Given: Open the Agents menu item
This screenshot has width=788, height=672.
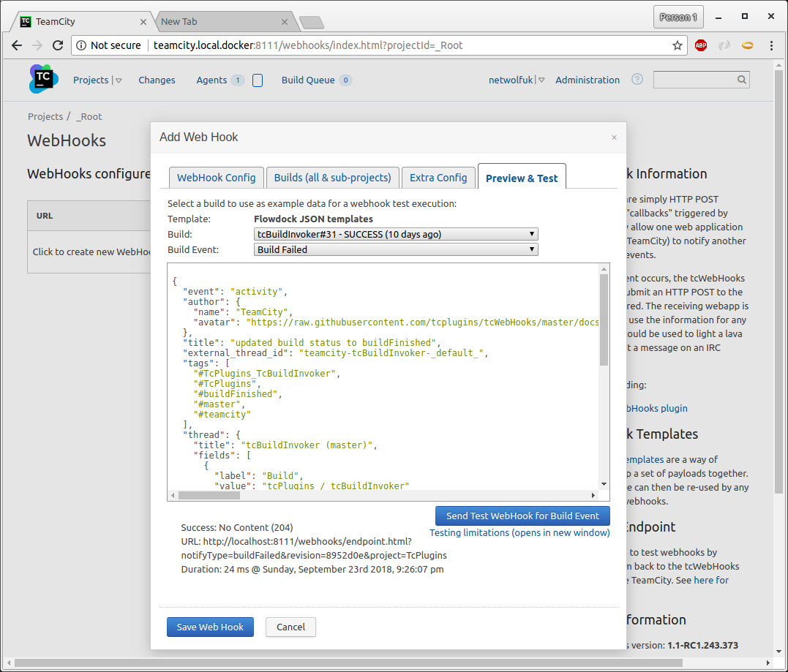Looking at the screenshot, I should click(211, 80).
